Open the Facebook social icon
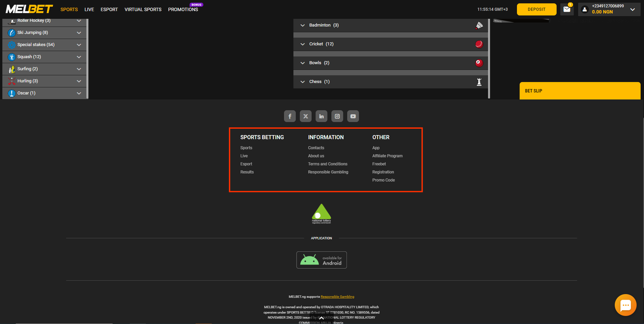This screenshot has width=644, height=324. (x=290, y=116)
